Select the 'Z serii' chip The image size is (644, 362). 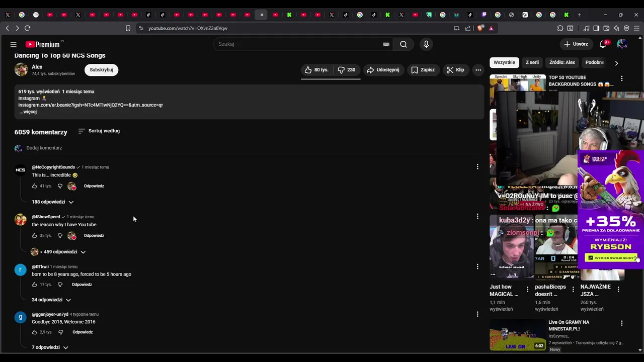click(x=532, y=62)
